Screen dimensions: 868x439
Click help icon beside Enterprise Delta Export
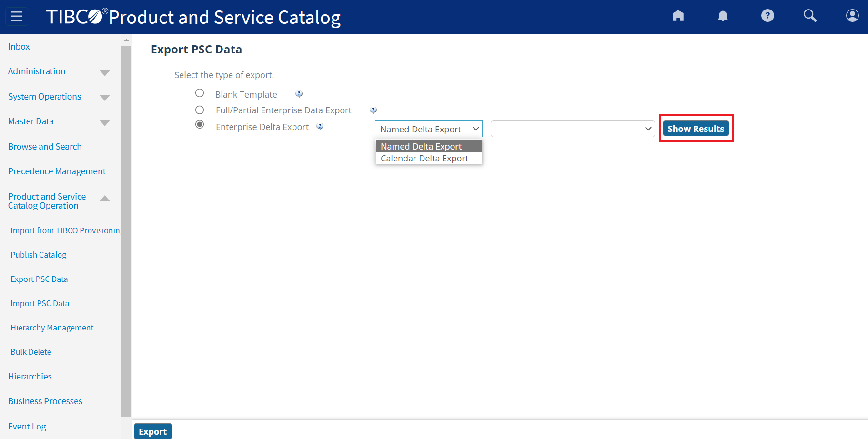coord(320,127)
